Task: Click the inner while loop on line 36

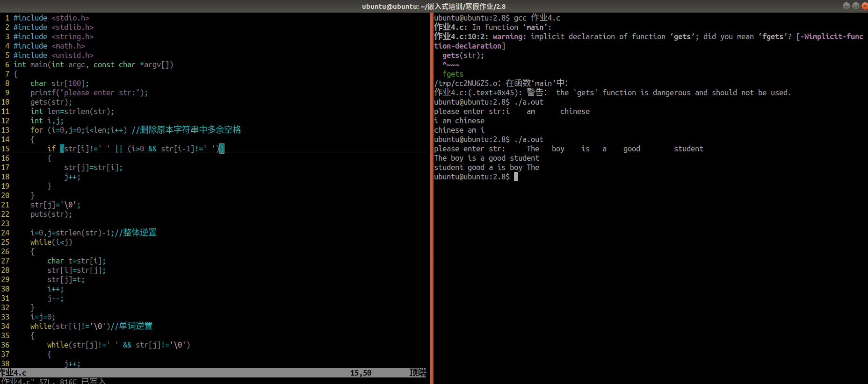Action: 118,345
